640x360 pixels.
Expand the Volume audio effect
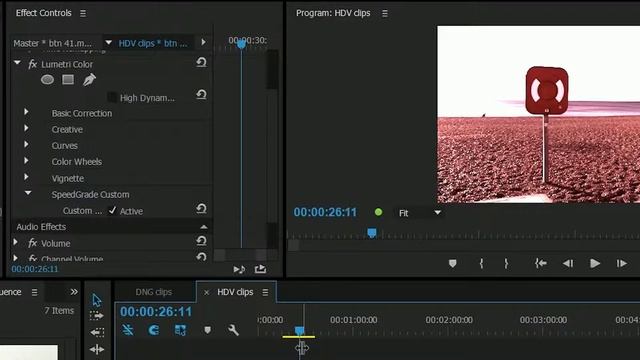point(15,242)
